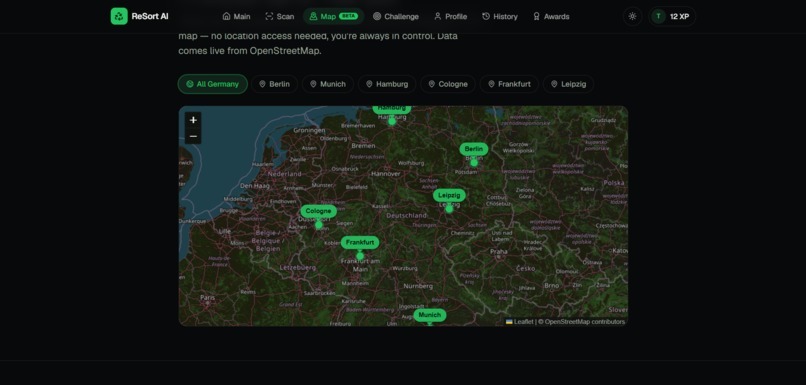806x385 pixels.
Task: Click the 12 XP badge
Action: (672, 16)
